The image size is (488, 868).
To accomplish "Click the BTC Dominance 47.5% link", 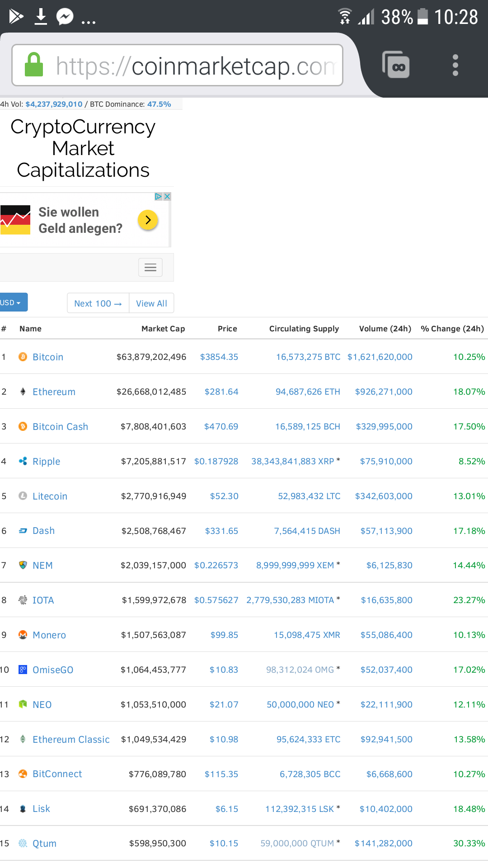I will pos(159,104).
